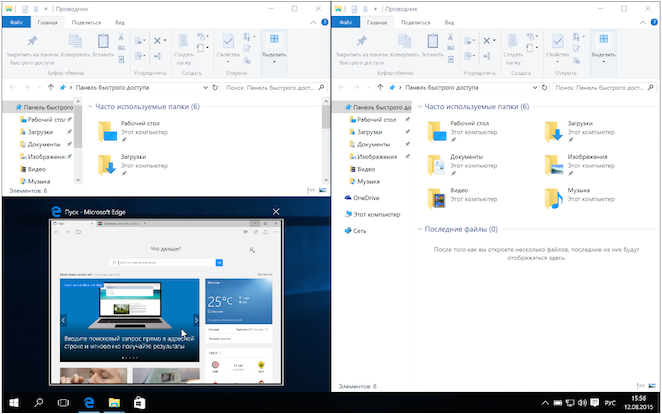Open the Windows Start menu
The image size is (662, 414).
click(x=14, y=403)
